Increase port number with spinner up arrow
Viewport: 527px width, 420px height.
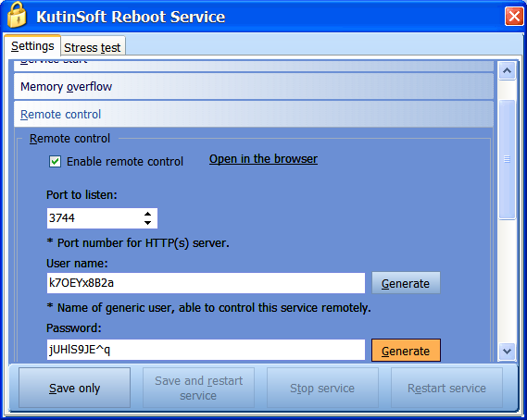[x=147, y=214]
